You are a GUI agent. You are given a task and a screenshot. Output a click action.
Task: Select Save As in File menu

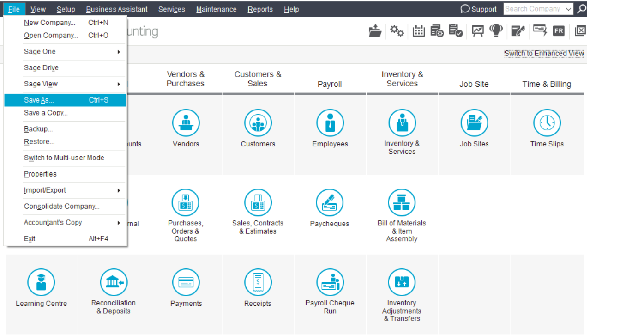click(65, 100)
